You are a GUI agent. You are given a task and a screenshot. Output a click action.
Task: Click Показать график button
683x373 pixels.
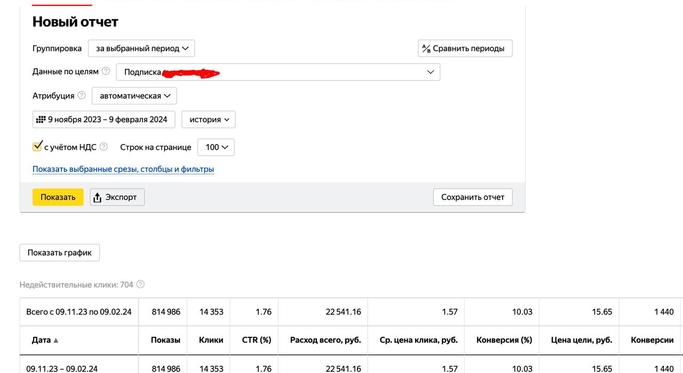pyautogui.click(x=60, y=253)
